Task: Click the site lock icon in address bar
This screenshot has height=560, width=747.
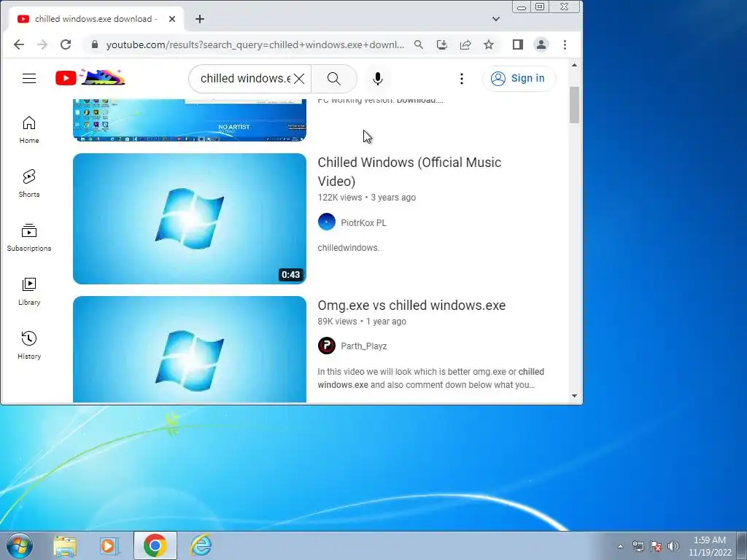Action: pos(95,44)
